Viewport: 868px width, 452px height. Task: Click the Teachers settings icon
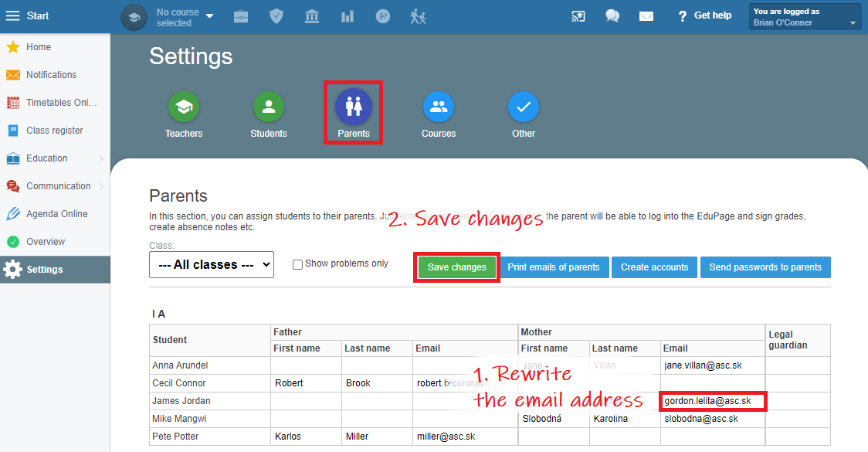(184, 107)
